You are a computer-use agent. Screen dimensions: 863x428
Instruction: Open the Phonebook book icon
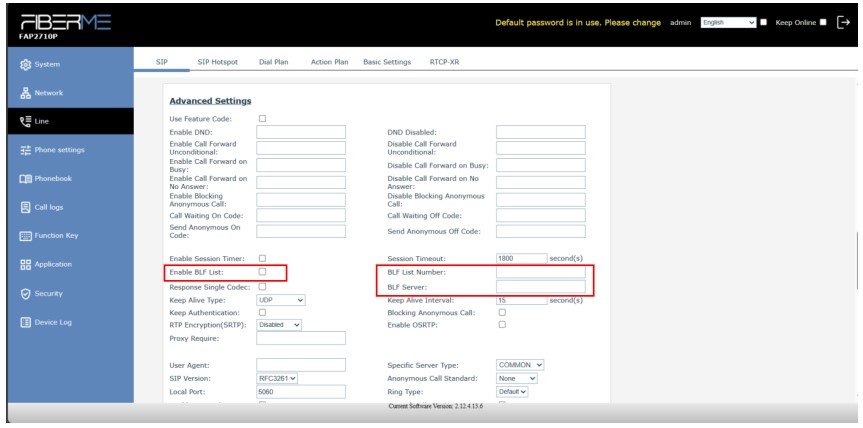coord(25,179)
